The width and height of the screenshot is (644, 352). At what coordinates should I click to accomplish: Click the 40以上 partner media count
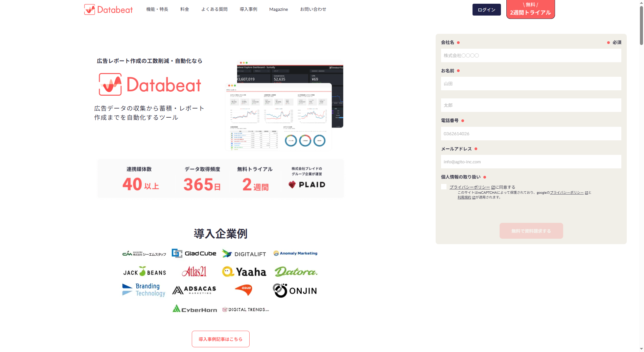click(x=140, y=185)
